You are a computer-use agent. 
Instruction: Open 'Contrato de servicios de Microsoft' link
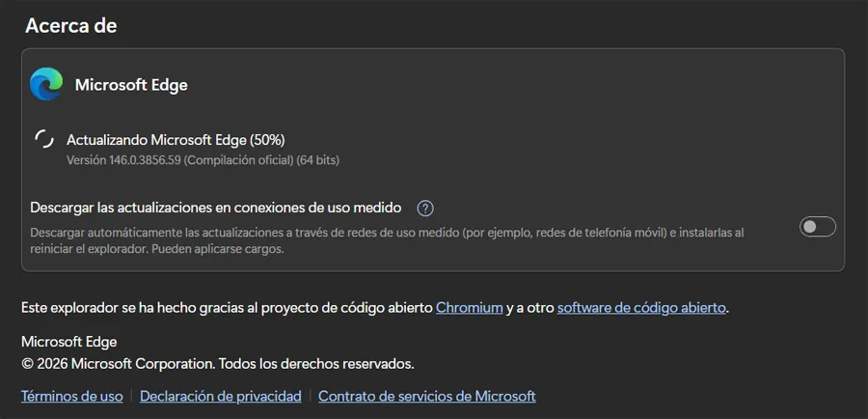[x=427, y=396]
